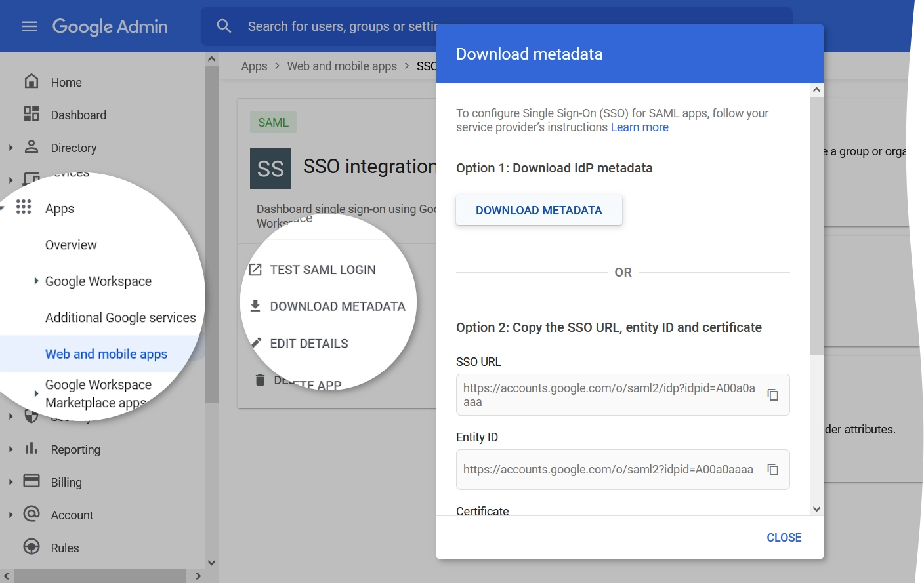
Task: Click dialog scrollbar up arrow
Action: pos(816,90)
